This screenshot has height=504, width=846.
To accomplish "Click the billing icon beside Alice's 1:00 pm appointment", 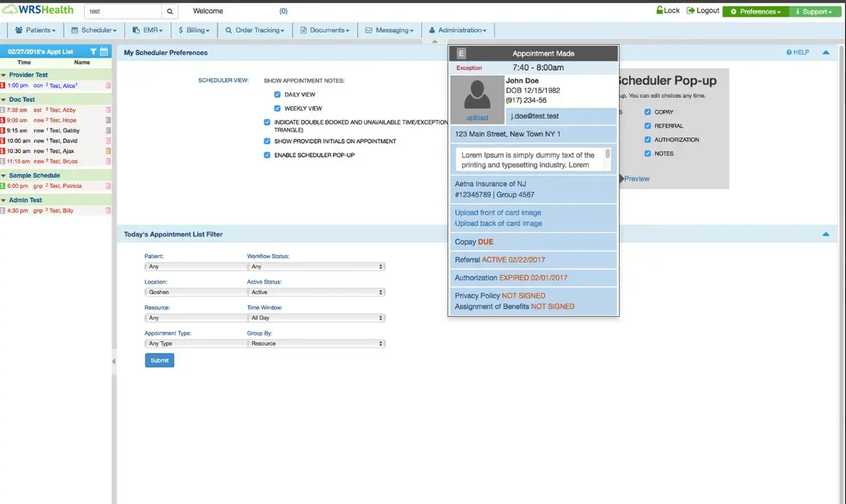I will coord(3,85).
